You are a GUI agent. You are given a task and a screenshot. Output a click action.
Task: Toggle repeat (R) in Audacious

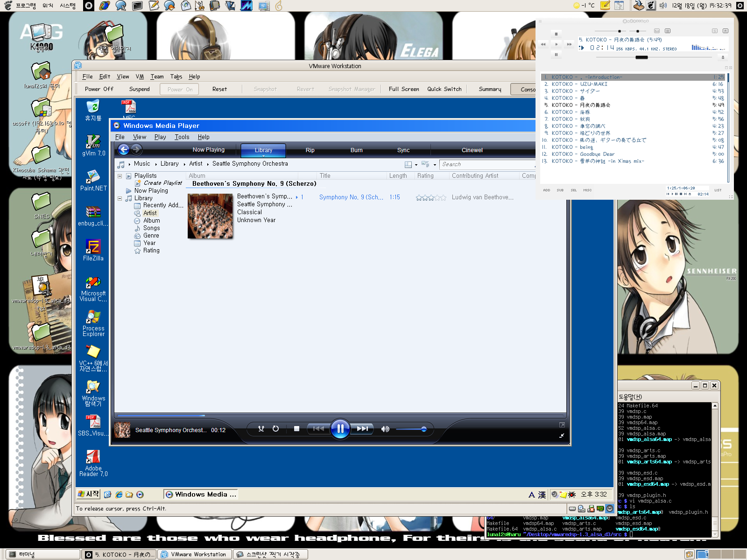(x=726, y=31)
